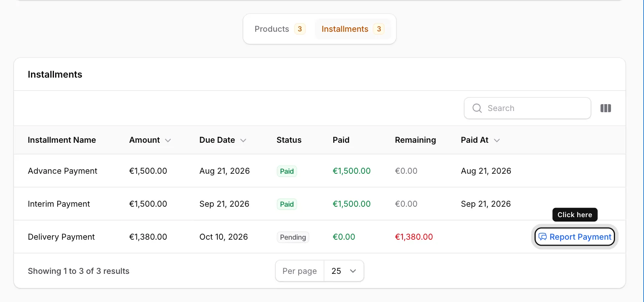Click the Delivery Payment paid amount €0.00
Screen dimensions: 644x302
[344, 237]
